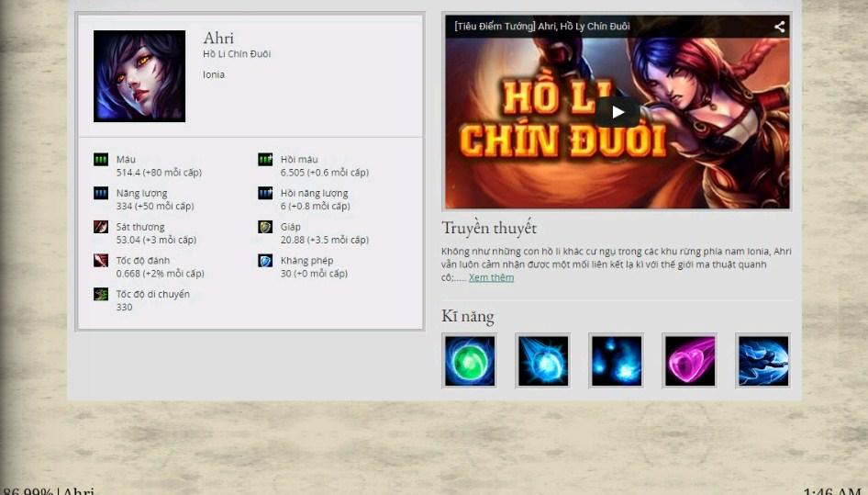This screenshot has width=868, height=495.
Task: Click the Hồ Li Chín Đuôi subtitle
Action: pos(237,54)
